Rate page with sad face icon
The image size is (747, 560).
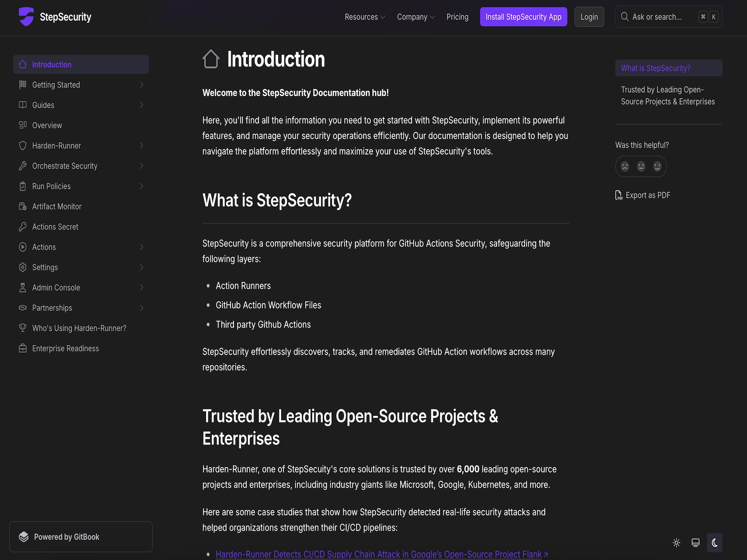(x=625, y=166)
